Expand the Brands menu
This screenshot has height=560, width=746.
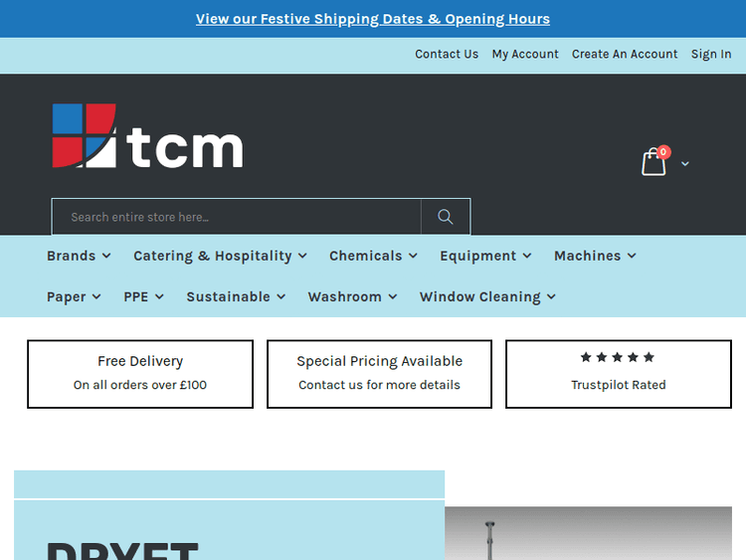click(79, 256)
